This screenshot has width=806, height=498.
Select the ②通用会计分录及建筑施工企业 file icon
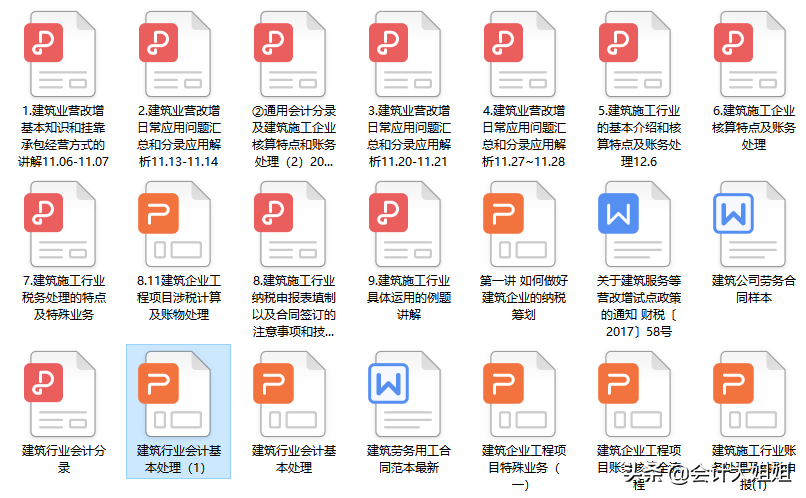click(291, 54)
